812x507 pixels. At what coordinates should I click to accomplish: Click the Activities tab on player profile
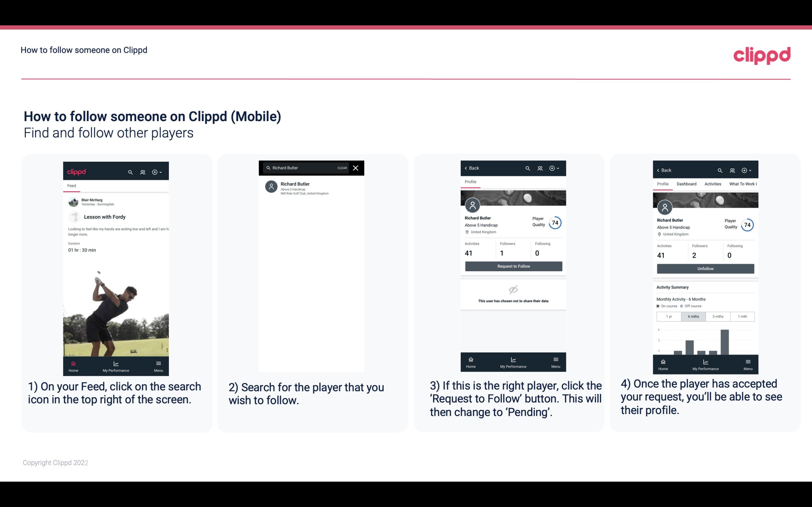[x=713, y=183]
